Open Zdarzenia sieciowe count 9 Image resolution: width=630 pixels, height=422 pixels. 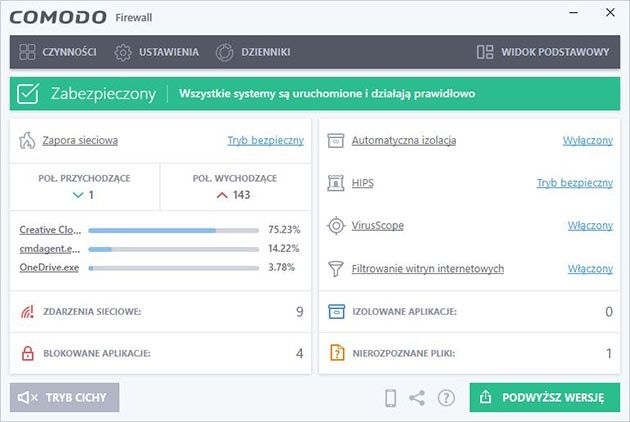tap(300, 311)
